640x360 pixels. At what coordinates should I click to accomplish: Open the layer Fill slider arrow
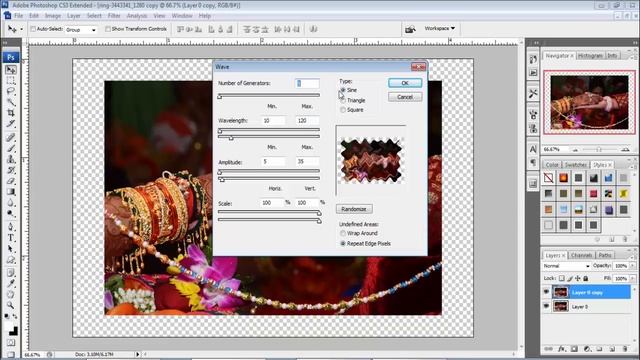[x=633, y=278]
